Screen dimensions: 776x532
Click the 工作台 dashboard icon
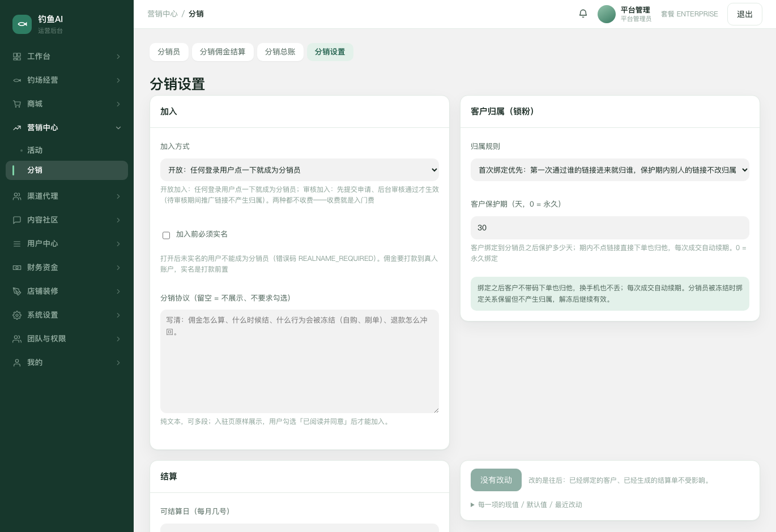tap(17, 57)
